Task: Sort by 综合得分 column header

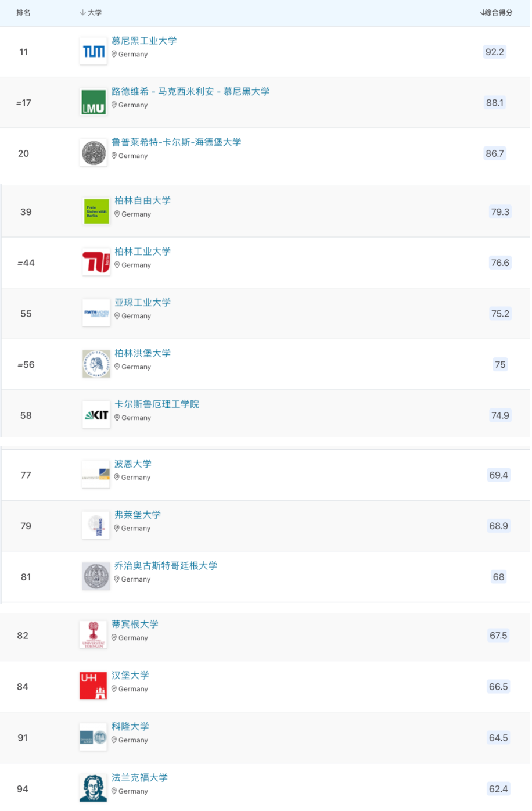Action: (x=497, y=13)
